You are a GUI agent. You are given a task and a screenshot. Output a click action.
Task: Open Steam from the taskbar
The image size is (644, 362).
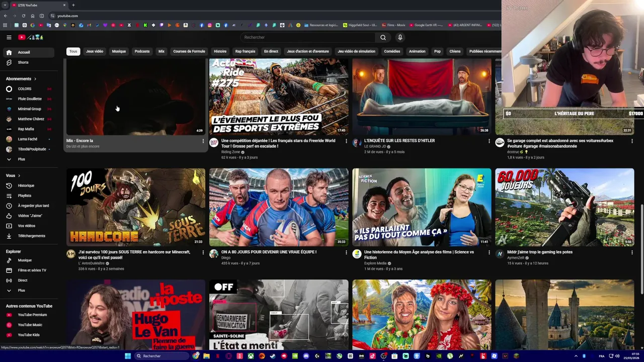[273, 356]
